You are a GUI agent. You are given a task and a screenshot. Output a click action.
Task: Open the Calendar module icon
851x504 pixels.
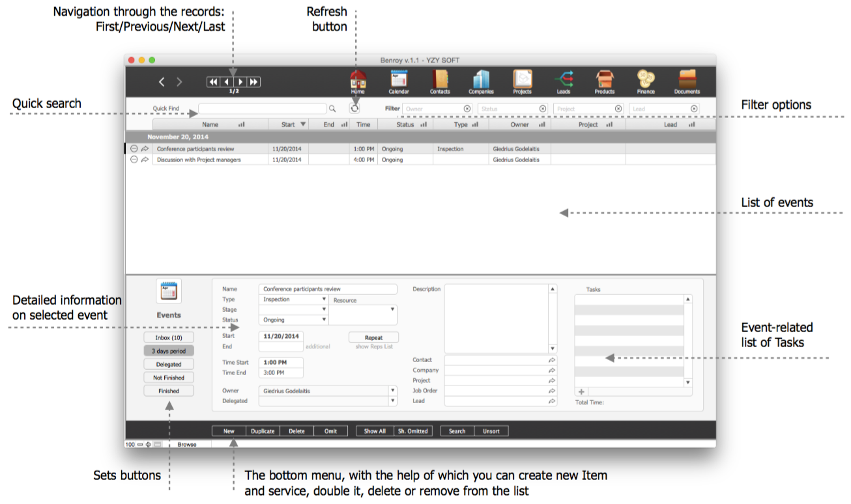(399, 80)
